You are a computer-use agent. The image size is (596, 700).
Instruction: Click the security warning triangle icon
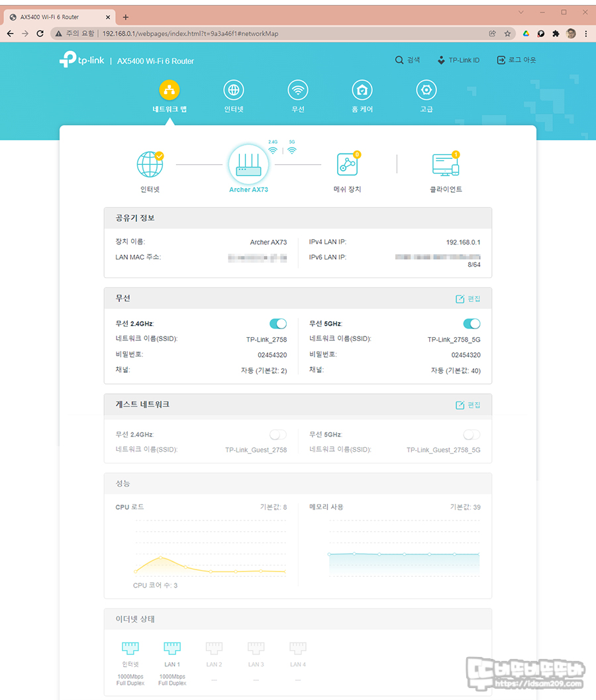pyautogui.click(x=58, y=34)
